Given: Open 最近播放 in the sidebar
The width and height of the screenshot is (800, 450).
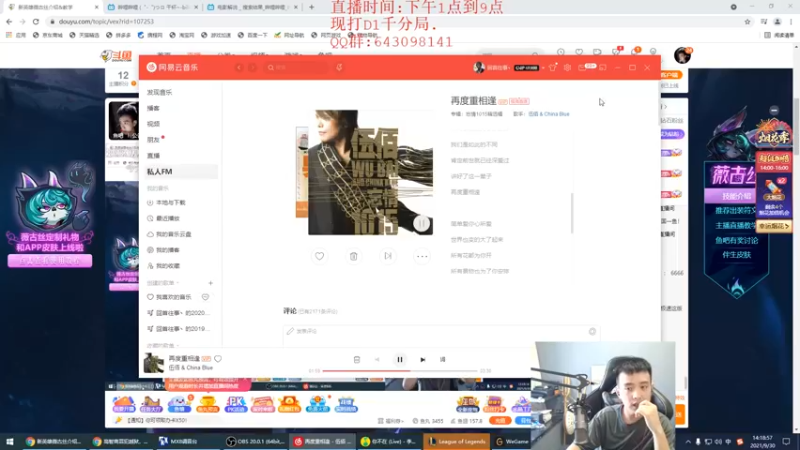Looking at the screenshot, I should click(x=168, y=218).
